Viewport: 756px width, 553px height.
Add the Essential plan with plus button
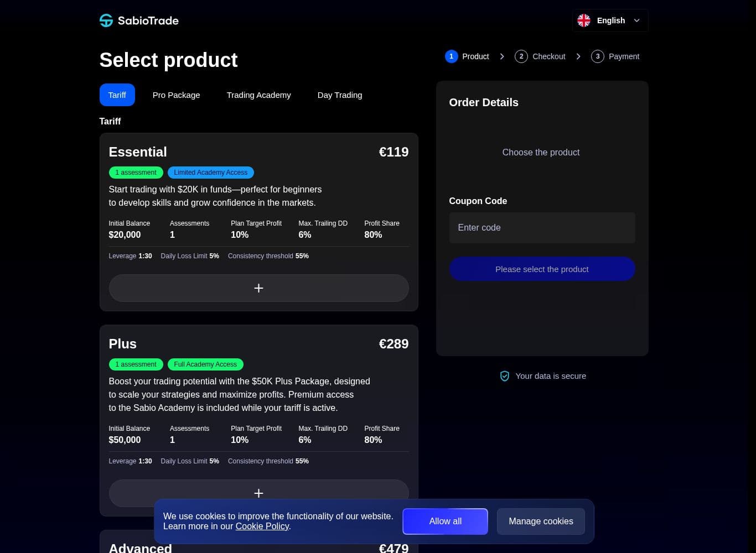click(258, 288)
